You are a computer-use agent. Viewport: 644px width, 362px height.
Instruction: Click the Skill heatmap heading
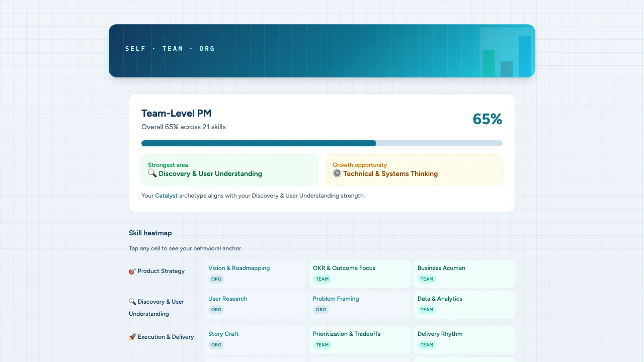150,233
